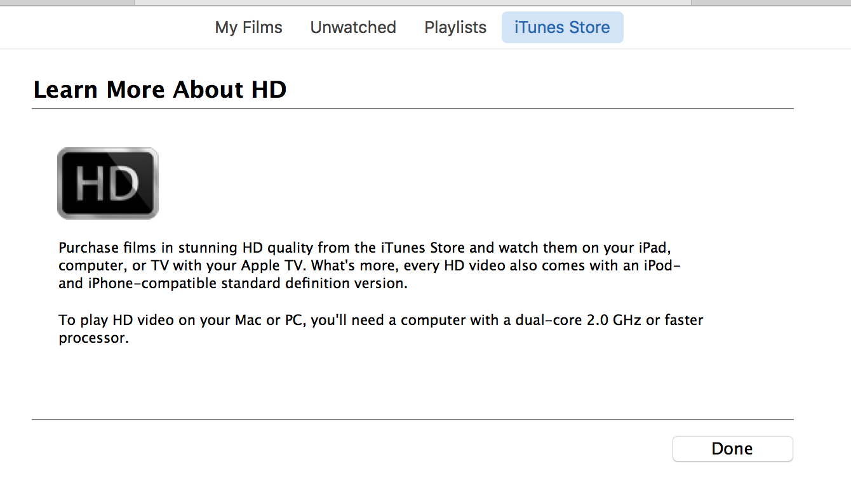Screen dimensions: 851x504
Task: Click the Done button
Action: click(732, 449)
